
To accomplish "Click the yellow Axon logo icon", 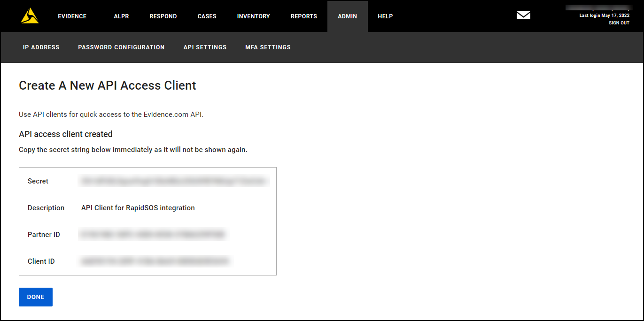I will pos(30,16).
